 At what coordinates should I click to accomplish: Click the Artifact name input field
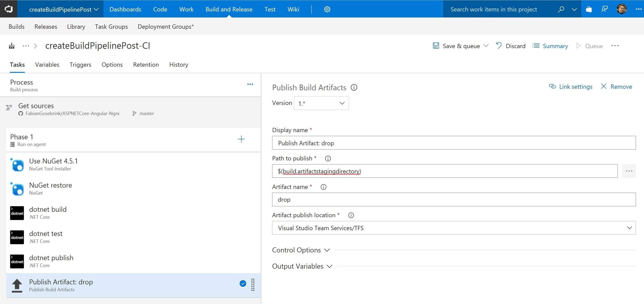click(454, 199)
